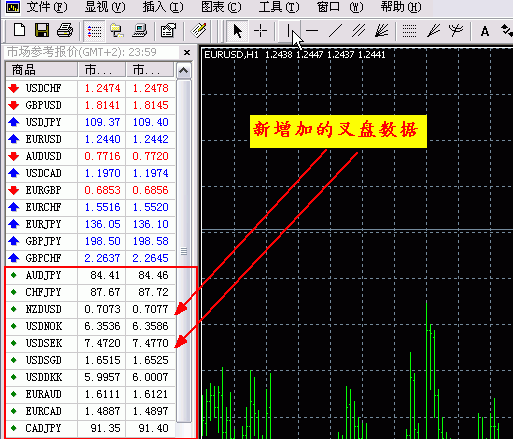The width and height of the screenshot is (513, 439).
Task: Select the vertical line drawing tool
Action: [288, 31]
